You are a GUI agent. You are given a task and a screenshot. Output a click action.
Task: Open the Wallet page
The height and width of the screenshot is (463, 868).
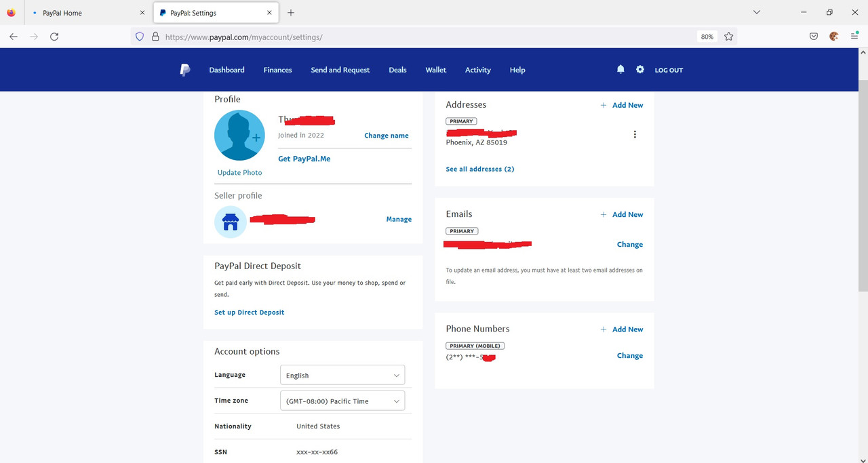click(436, 70)
